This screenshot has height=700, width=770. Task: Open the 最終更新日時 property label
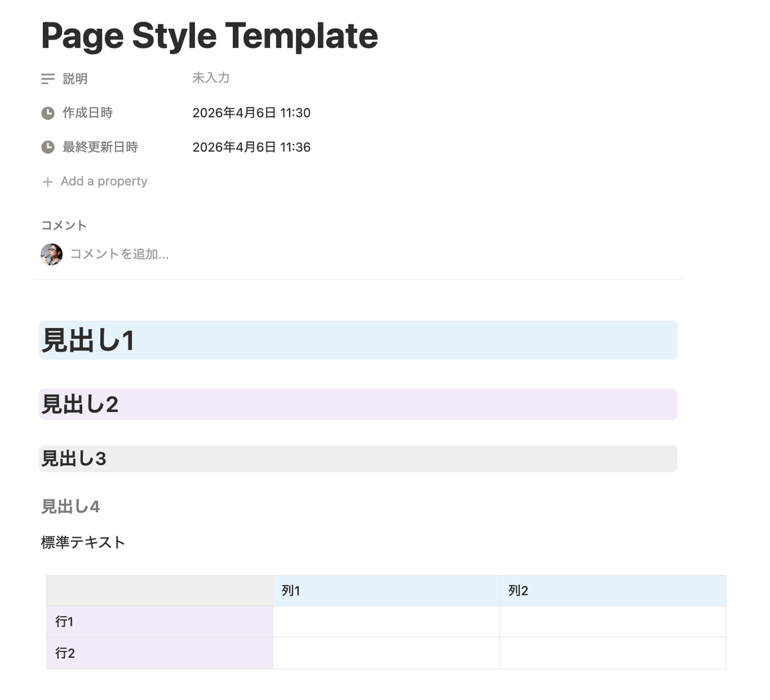click(100, 147)
